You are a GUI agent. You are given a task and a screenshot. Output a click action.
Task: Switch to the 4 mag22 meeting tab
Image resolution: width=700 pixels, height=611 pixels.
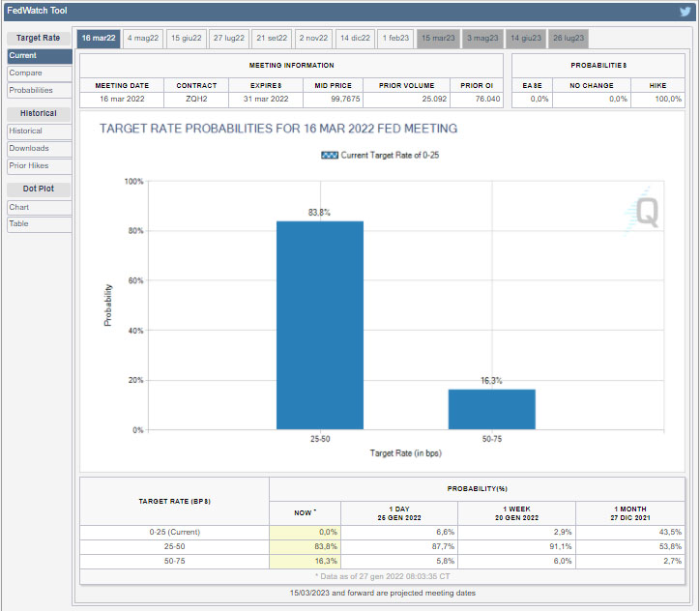click(143, 38)
